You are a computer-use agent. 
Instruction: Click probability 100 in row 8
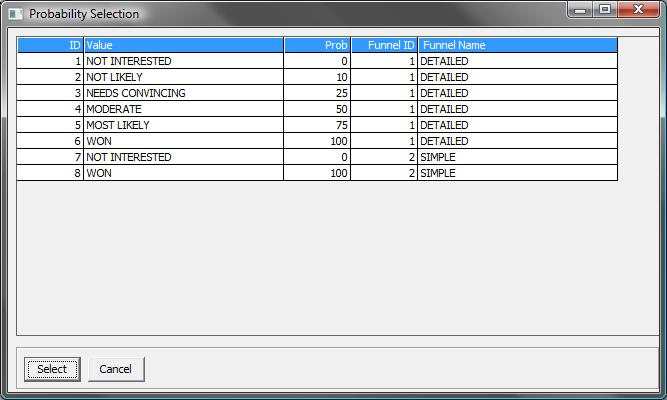point(317,173)
